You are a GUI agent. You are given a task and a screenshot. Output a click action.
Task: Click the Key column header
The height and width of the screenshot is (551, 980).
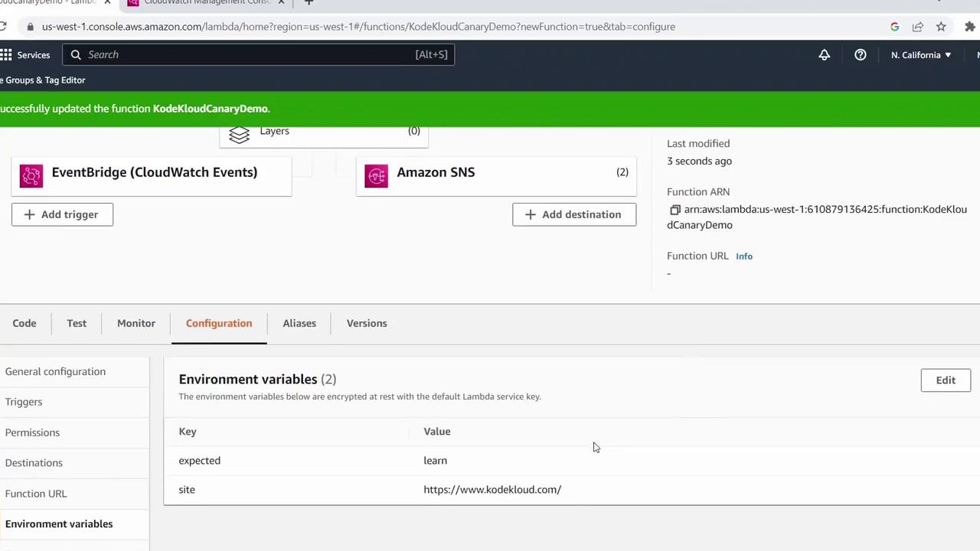pos(188,432)
